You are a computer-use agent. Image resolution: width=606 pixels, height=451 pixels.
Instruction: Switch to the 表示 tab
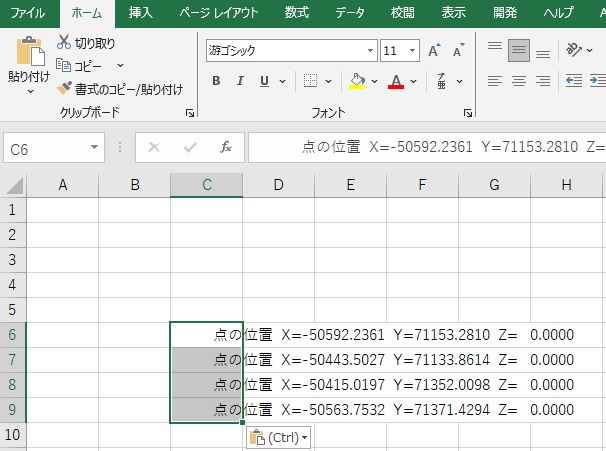pyautogui.click(x=454, y=13)
